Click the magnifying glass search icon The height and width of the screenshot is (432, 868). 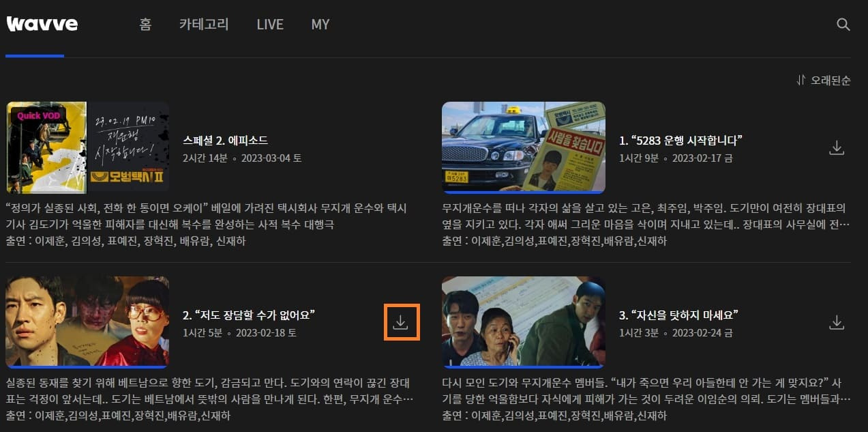coord(843,23)
